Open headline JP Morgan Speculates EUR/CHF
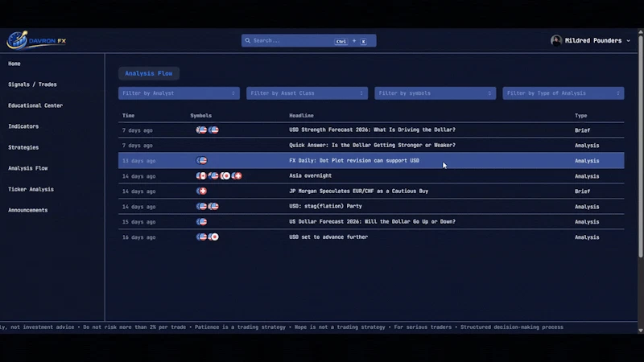 tap(358, 191)
